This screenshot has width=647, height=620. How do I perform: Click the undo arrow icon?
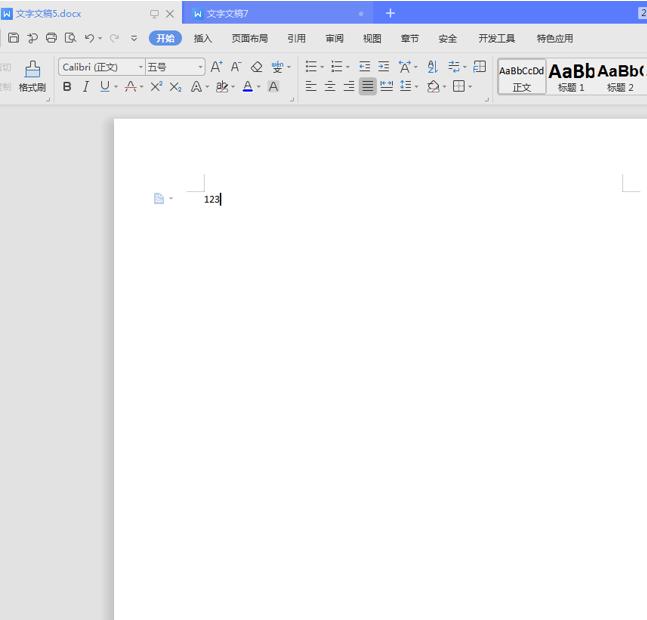(x=90, y=38)
